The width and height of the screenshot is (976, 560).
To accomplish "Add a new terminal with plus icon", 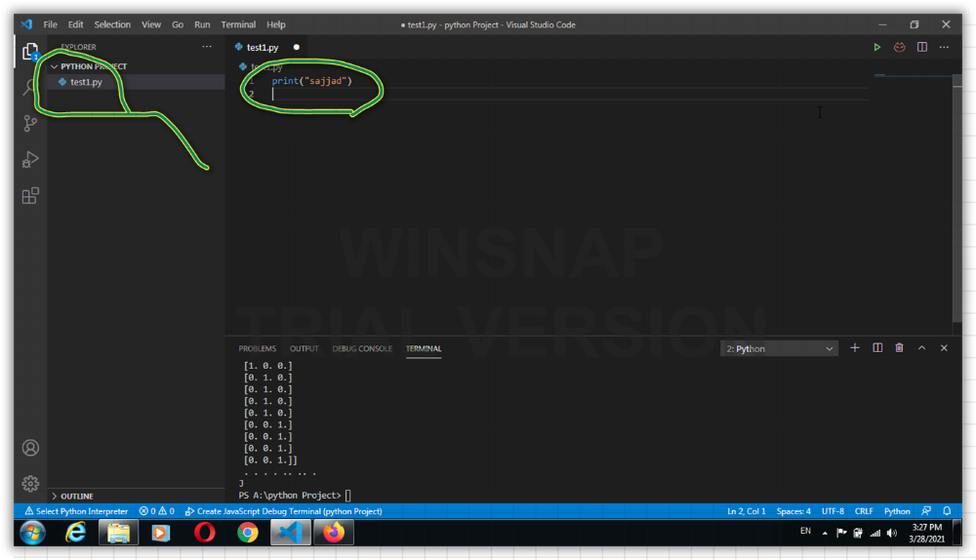I will coord(855,348).
